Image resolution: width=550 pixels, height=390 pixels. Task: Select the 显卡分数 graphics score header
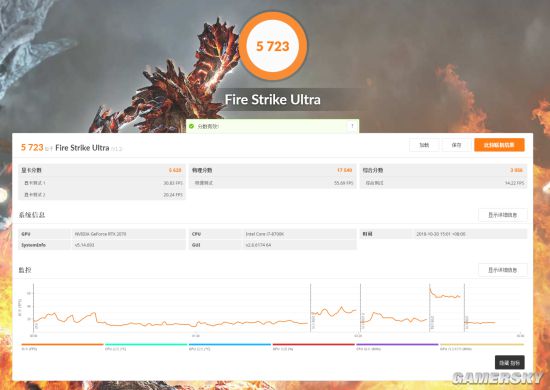31,170
